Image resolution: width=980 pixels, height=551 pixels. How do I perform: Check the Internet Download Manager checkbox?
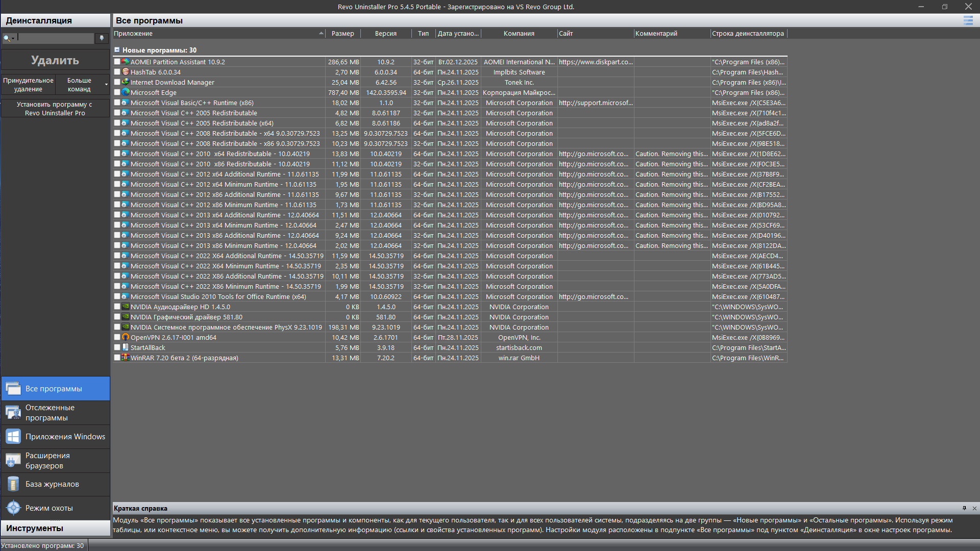tap(117, 82)
